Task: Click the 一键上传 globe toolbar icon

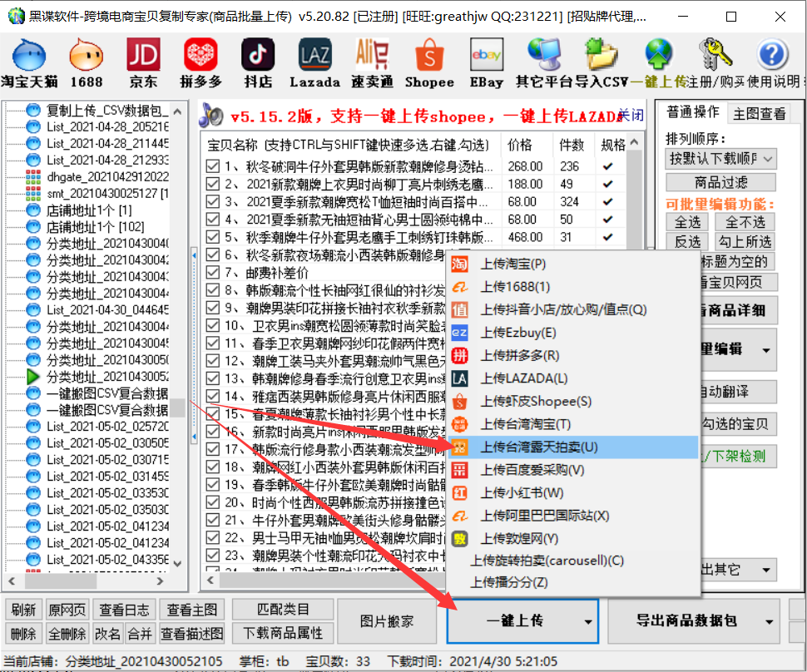Action: tap(659, 55)
